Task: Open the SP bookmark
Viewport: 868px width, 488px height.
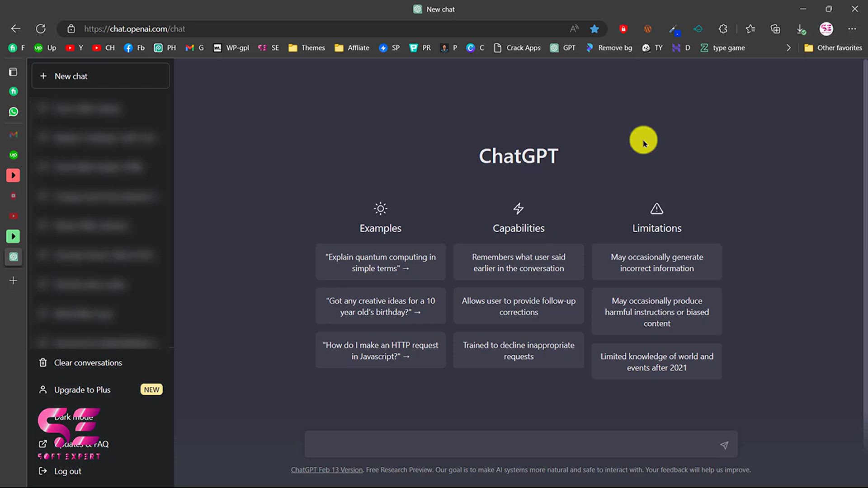Action: click(389, 48)
